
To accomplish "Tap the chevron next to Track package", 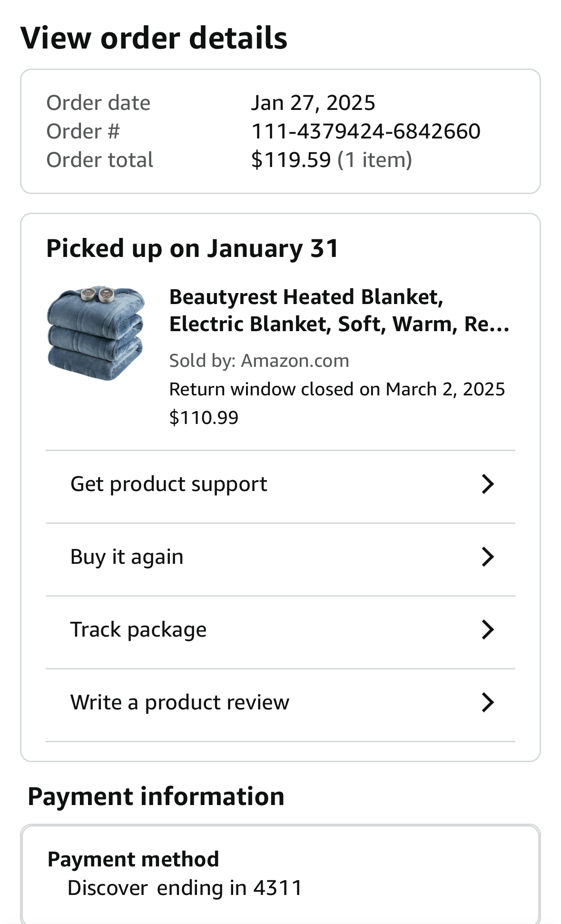I will point(488,630).
